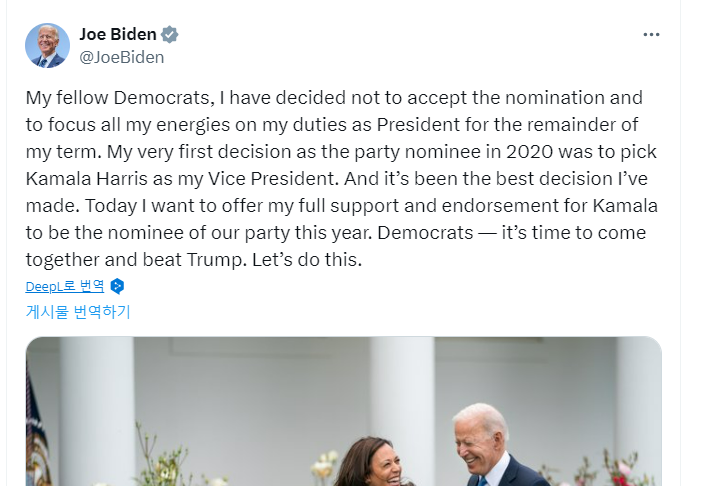Click the laughing woman in the photo
The image size is (715, 486).
pos(365,463)
